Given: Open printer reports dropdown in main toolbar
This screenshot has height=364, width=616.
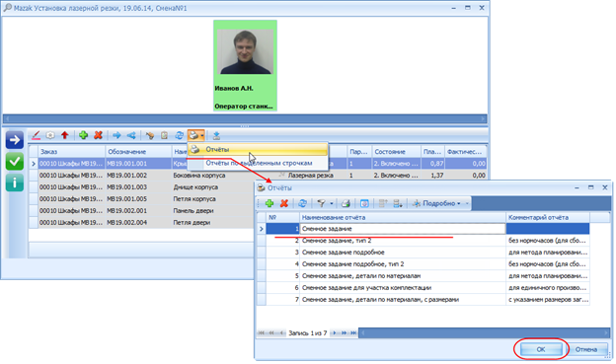Looking at the screenshot, I should pyautogui.click(x=196, y=135).
